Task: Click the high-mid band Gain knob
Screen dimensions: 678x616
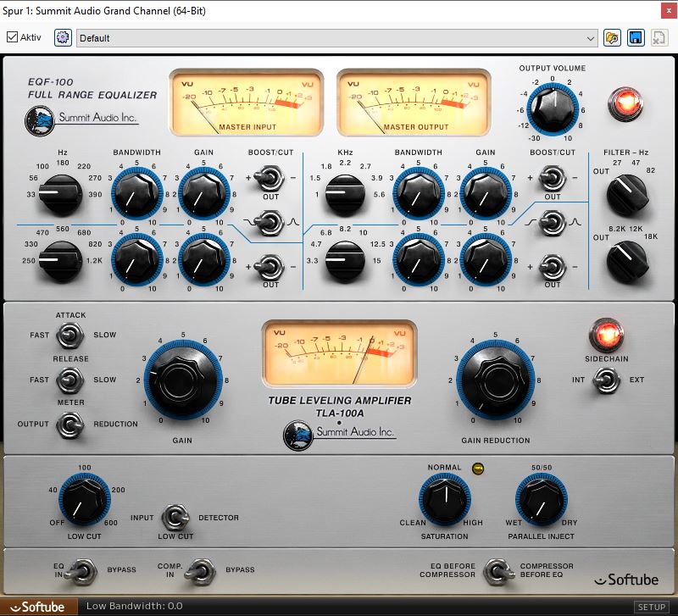Action: [486, 193]
